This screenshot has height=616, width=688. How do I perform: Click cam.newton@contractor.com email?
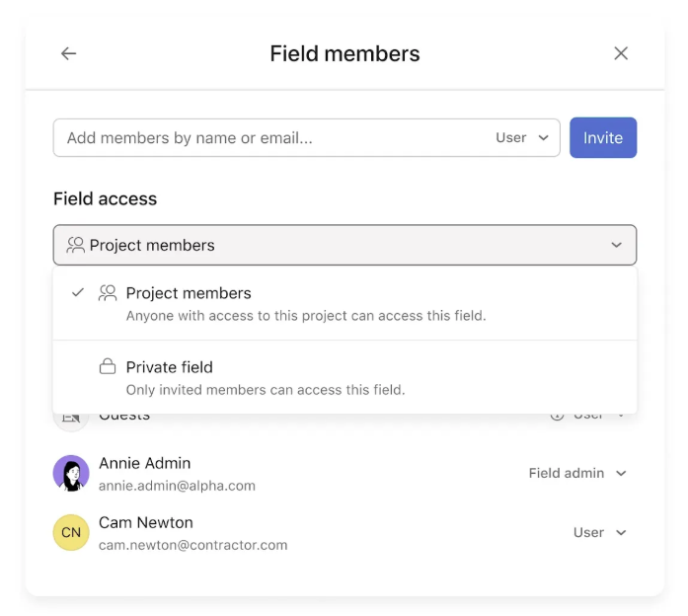tap(193, 545)
